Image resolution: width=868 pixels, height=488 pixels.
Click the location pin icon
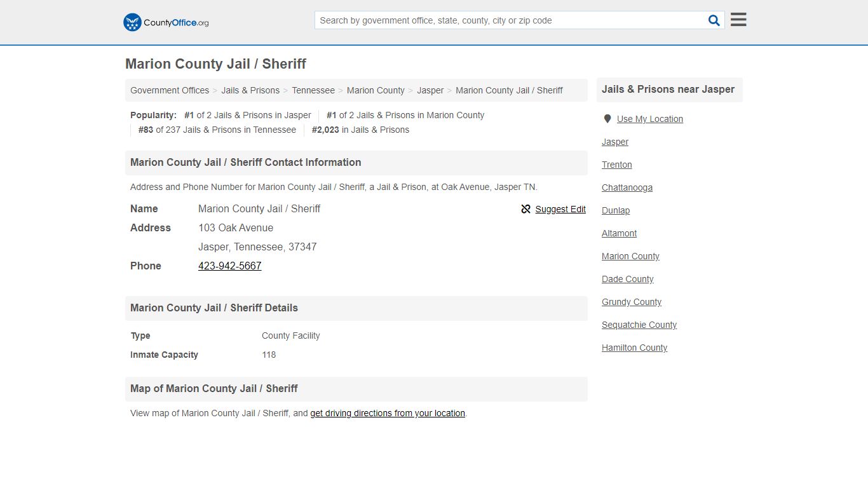click(x=607, y=119)
